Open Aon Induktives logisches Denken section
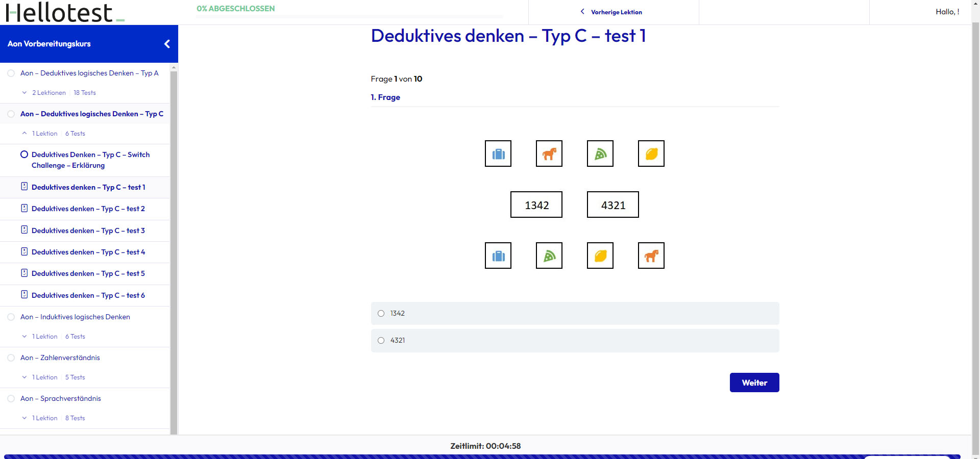980x459 pixels. click(x=75, y=317)
